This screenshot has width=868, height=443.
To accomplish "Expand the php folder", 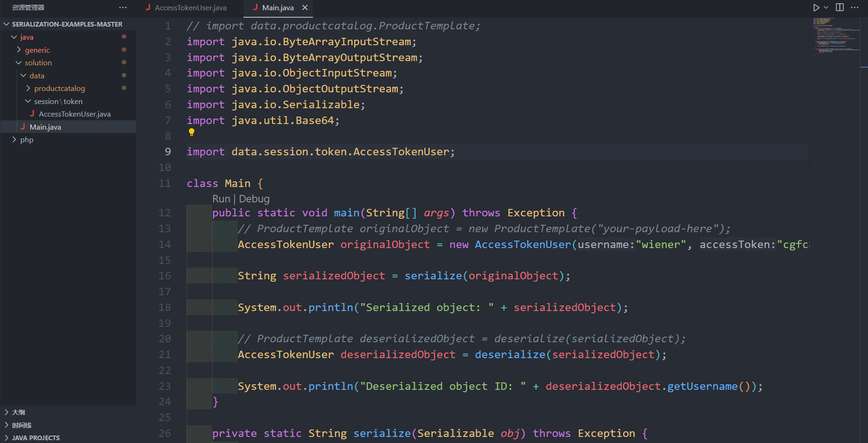I will (x=27, y=139).
